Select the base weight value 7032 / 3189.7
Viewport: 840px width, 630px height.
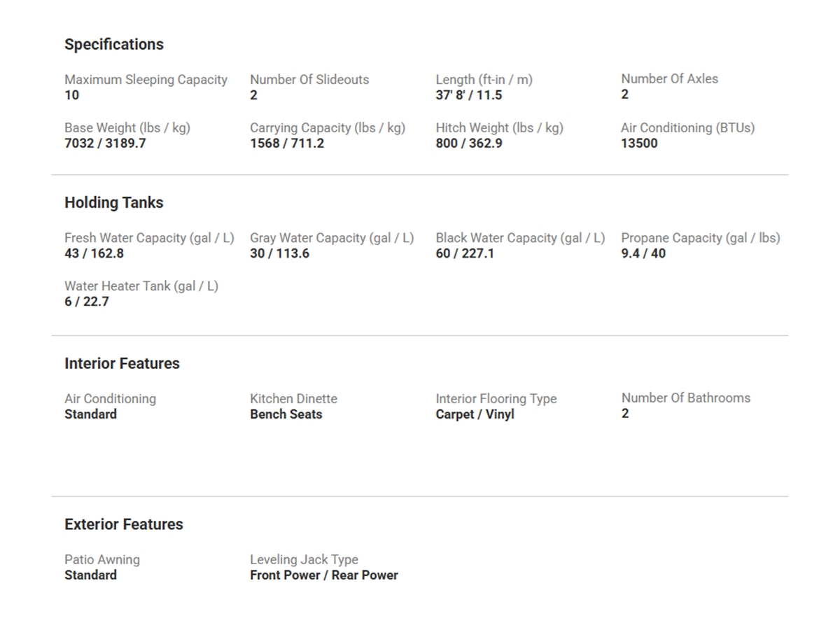coord(105,143)
